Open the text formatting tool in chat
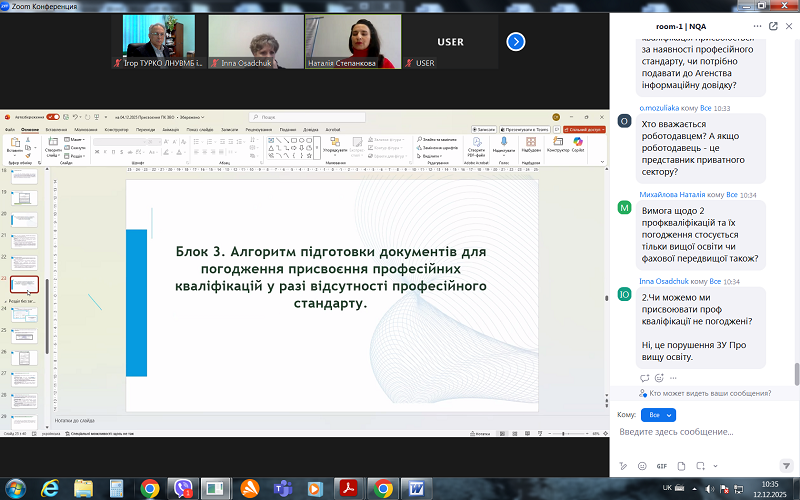Viewport: 800px width, 500px height. (623, 466)
